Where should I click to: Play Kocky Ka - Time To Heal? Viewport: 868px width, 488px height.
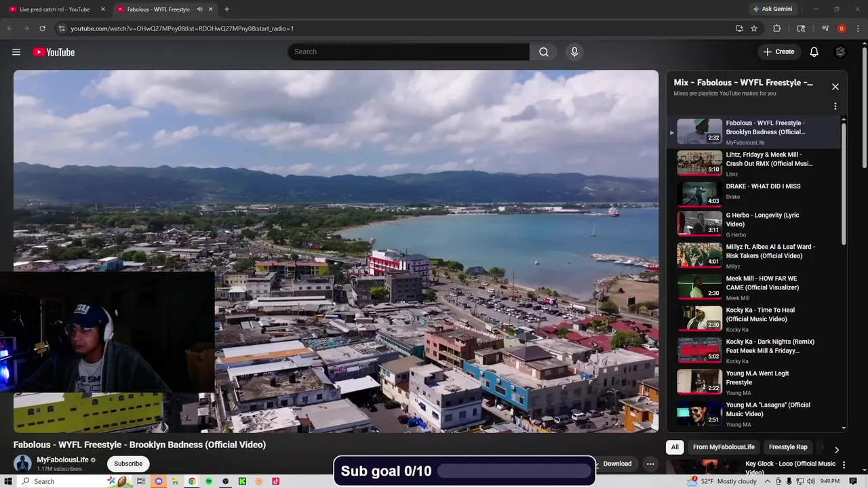[754, 319]
